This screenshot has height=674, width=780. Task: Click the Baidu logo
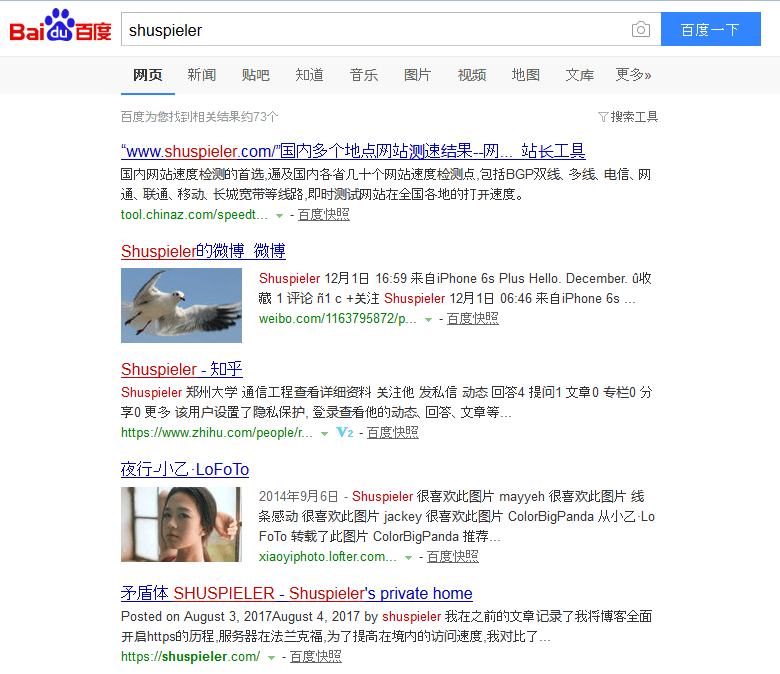tap(60, 29)
